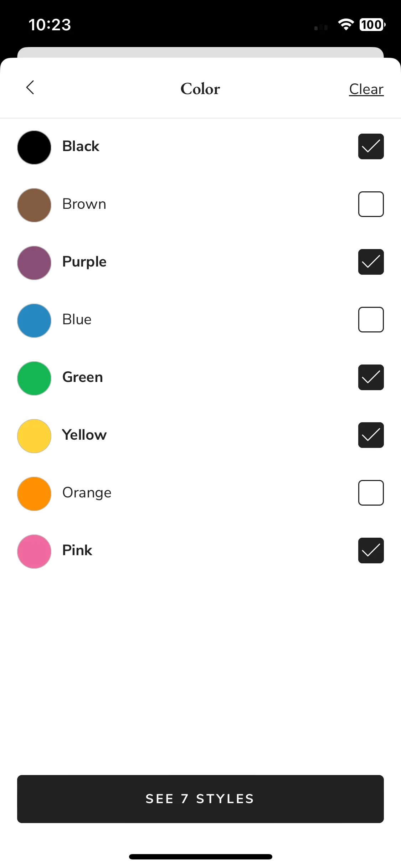Check the Orange color checkbox

[371, 493]
